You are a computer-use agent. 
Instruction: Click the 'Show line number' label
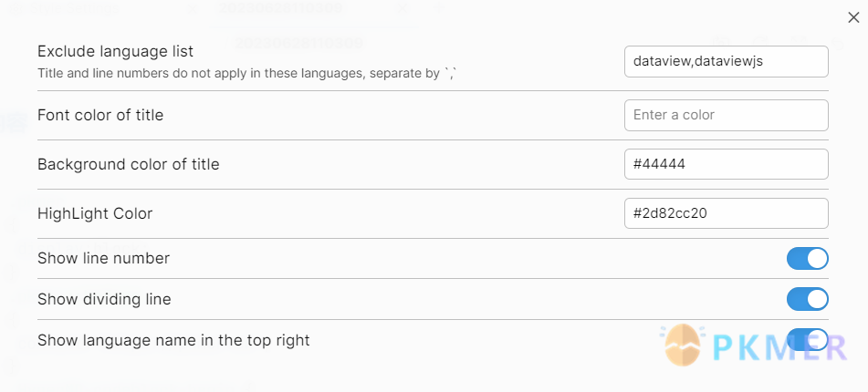coord(103,258)
